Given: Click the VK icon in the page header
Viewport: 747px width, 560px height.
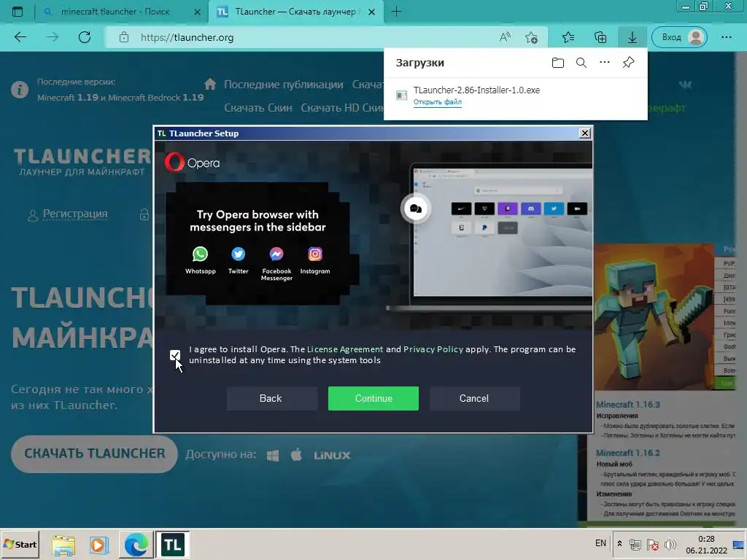Looking at the screenshot, I should click(x=685, y=85).
